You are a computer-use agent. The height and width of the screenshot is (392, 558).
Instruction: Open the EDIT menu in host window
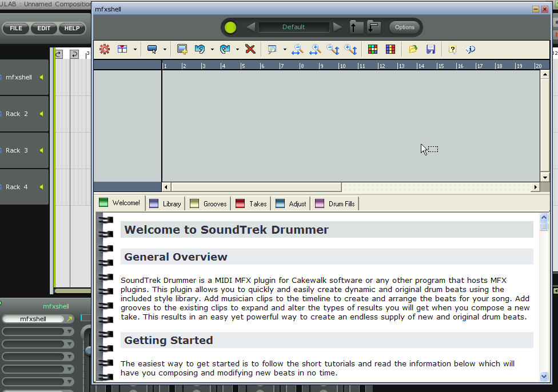click(44, 28)
